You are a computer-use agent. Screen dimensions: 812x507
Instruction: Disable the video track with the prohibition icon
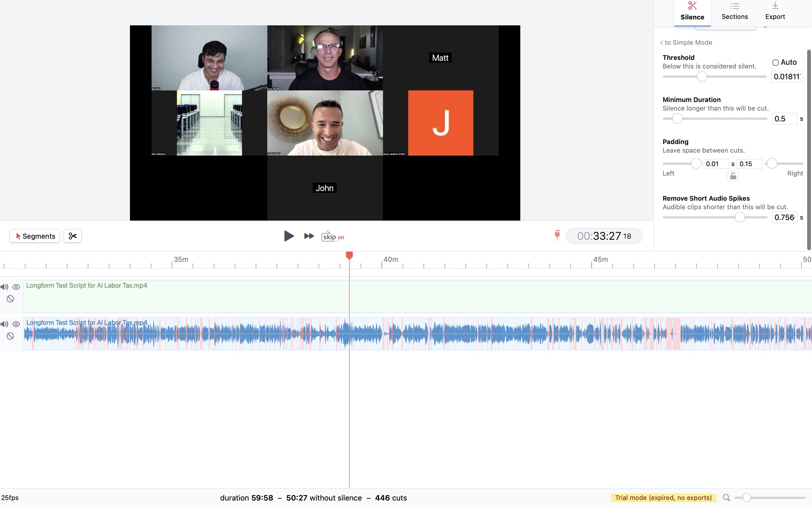[x=10, y=299]
